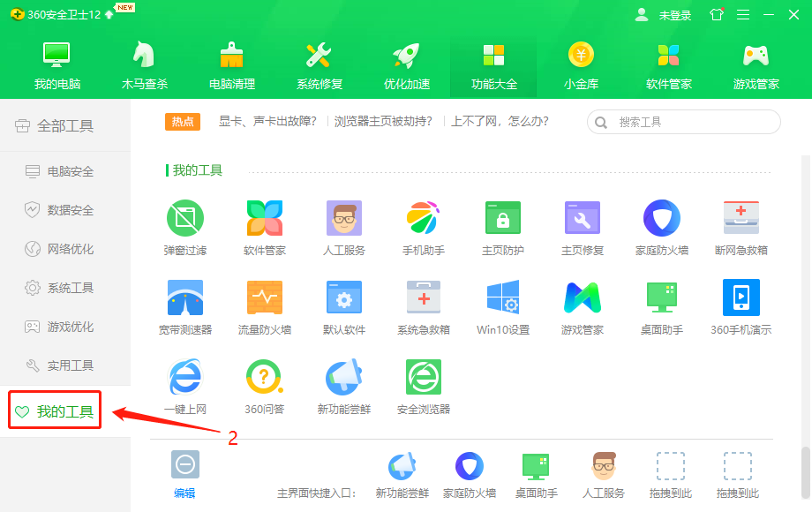
Task: Click 上不了网,怎么办? link
Action: coord(500,121)
